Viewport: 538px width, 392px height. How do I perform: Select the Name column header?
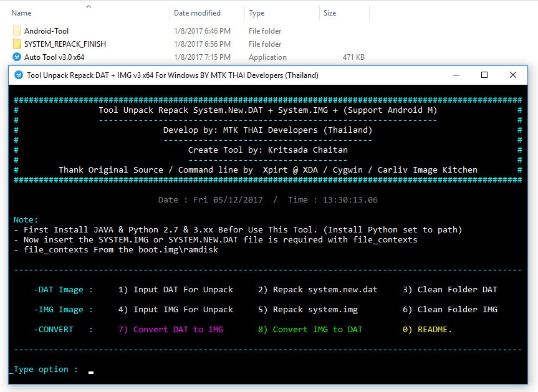[x=21, y=12]
